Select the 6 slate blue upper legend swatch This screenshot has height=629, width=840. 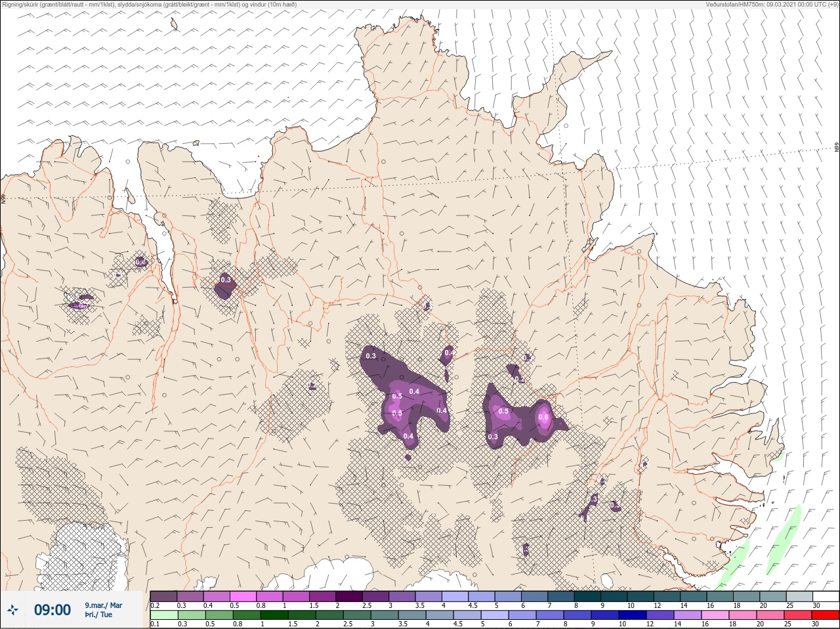(x=534, y=596)
